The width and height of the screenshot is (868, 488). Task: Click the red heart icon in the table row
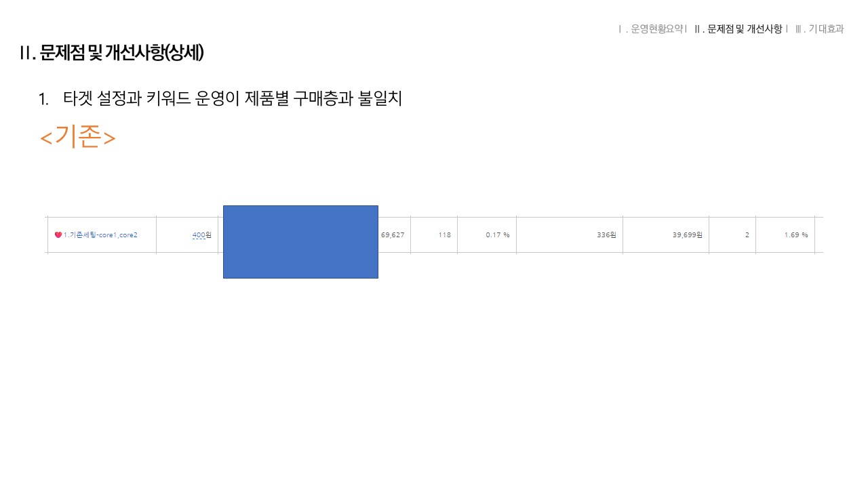[58, 235]
